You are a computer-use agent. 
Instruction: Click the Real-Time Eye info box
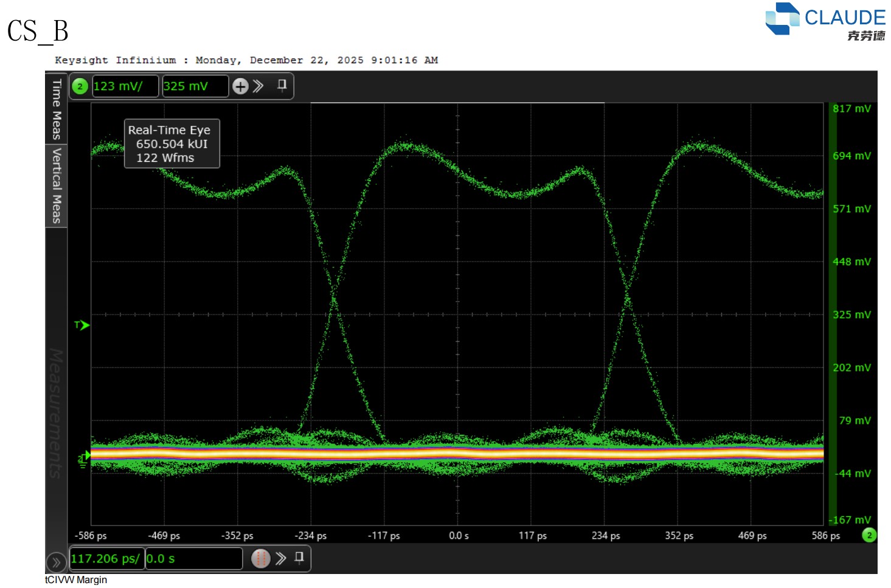172,144
